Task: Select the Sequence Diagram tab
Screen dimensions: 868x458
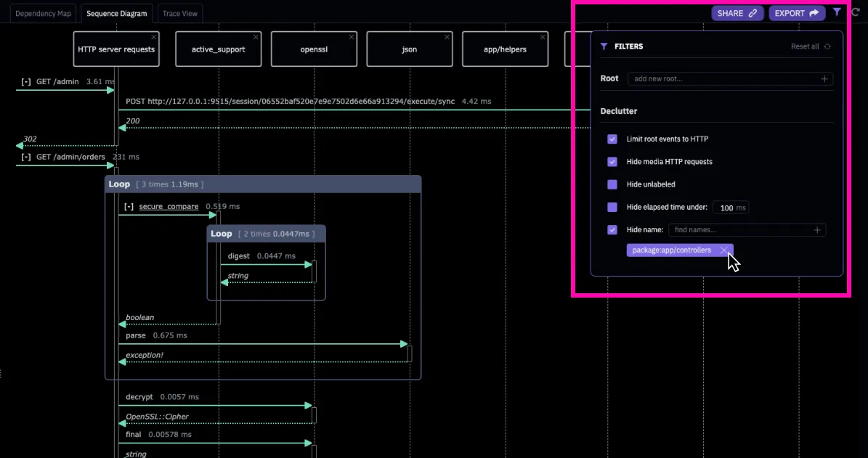Action: (117, 13)
